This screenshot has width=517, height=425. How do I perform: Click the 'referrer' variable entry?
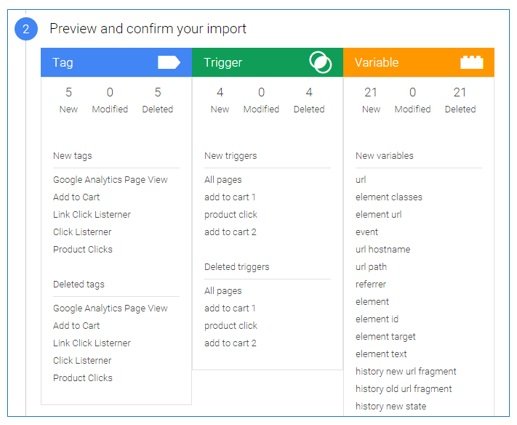pos(371,284)
